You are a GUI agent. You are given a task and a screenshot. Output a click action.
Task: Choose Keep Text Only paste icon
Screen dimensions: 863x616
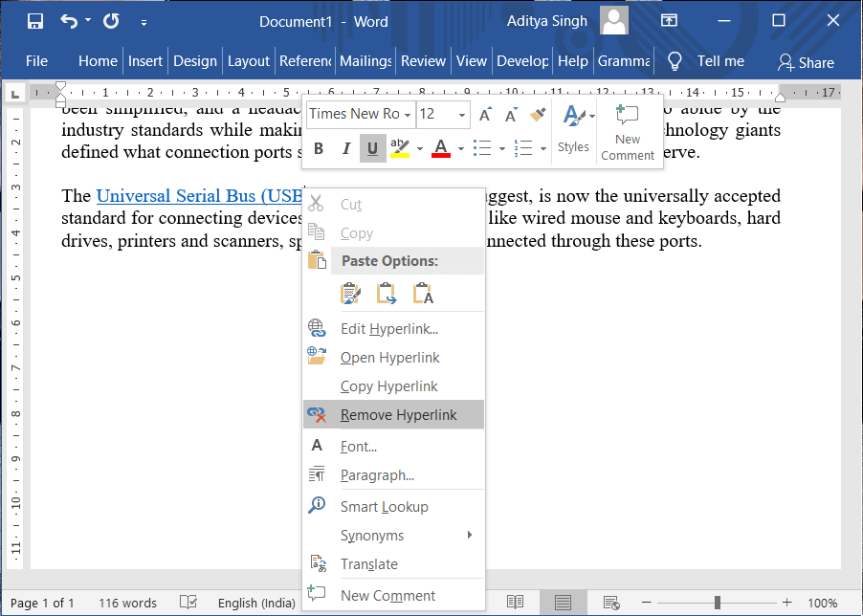point(423,294)
